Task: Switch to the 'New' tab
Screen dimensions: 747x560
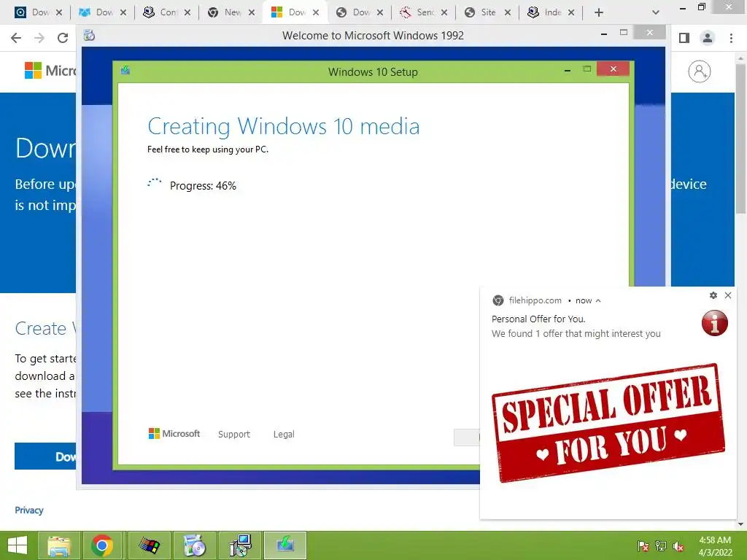Action: [x=233, y=12]
